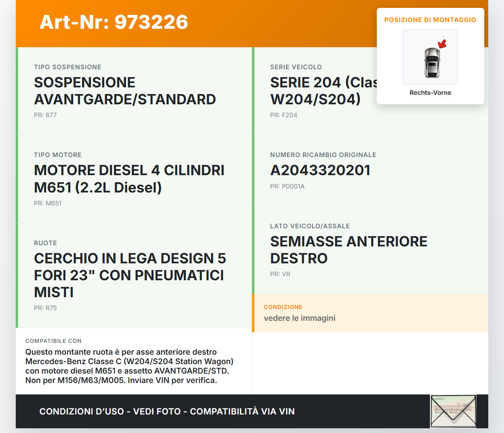This screenshot has width=504, height=433.
Task: Click the Art-Nr: 973226 header title
Action: (114, 22)
